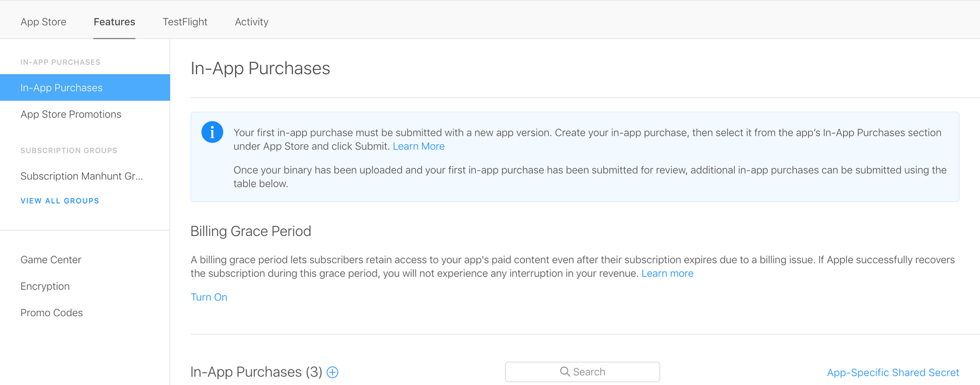
Task: Select In-App Purchases in the sidebar
Action: (x=61, y=88)
